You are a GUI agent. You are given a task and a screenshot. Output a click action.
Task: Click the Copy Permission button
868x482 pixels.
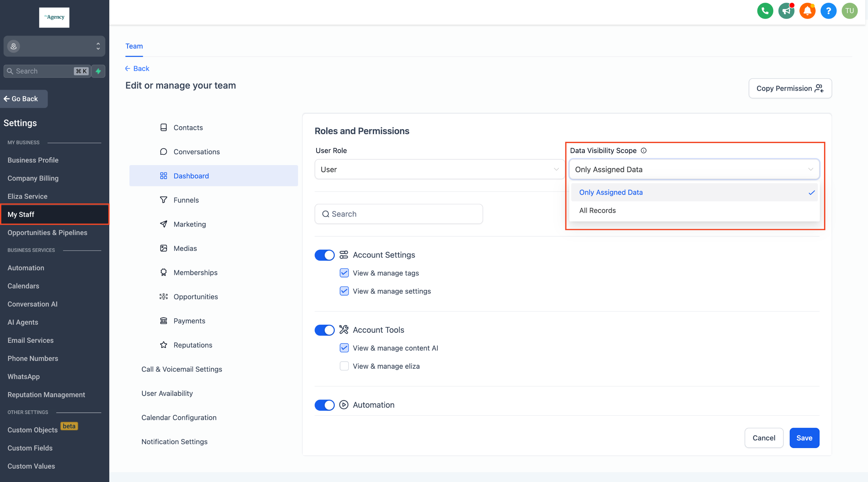point(790,88)
